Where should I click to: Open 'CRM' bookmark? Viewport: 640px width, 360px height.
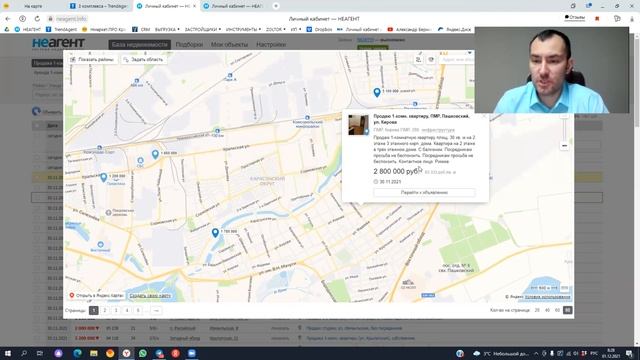click(x=141, y=29)
